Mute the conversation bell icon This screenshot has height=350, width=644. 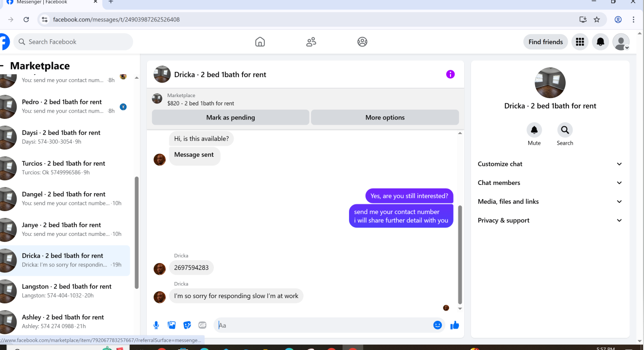534,130
